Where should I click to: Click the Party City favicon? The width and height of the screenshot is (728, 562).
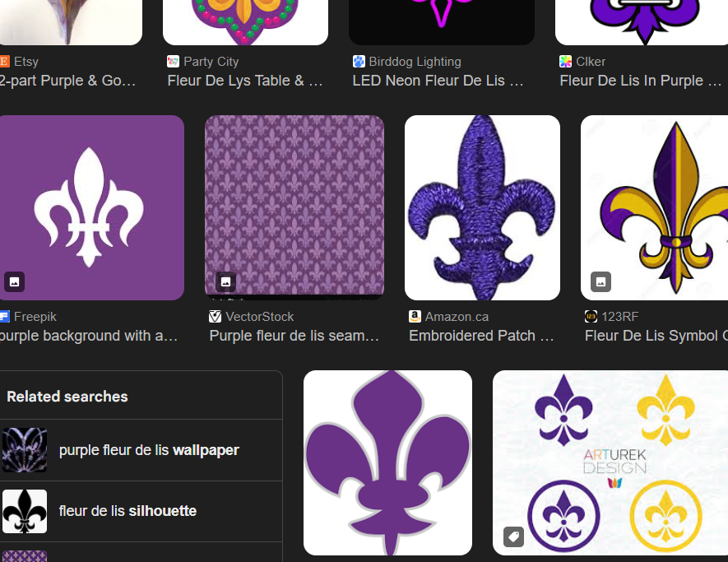[x=174, y=62]
